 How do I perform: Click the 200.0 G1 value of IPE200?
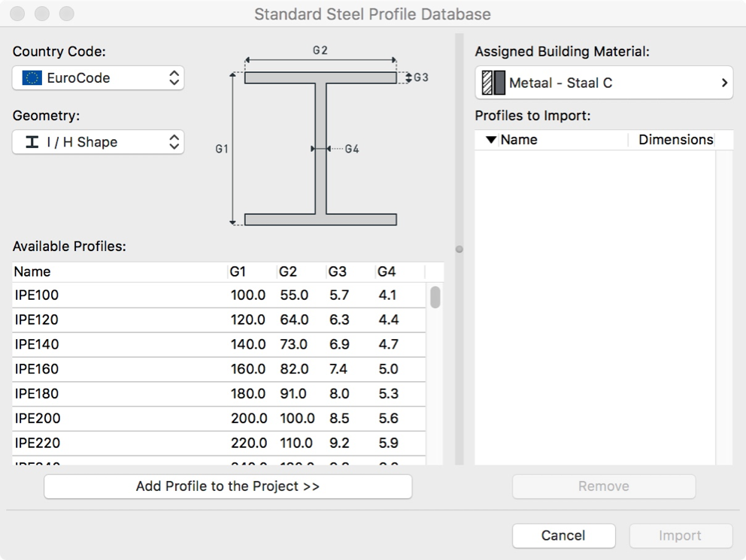coord(249,419)
